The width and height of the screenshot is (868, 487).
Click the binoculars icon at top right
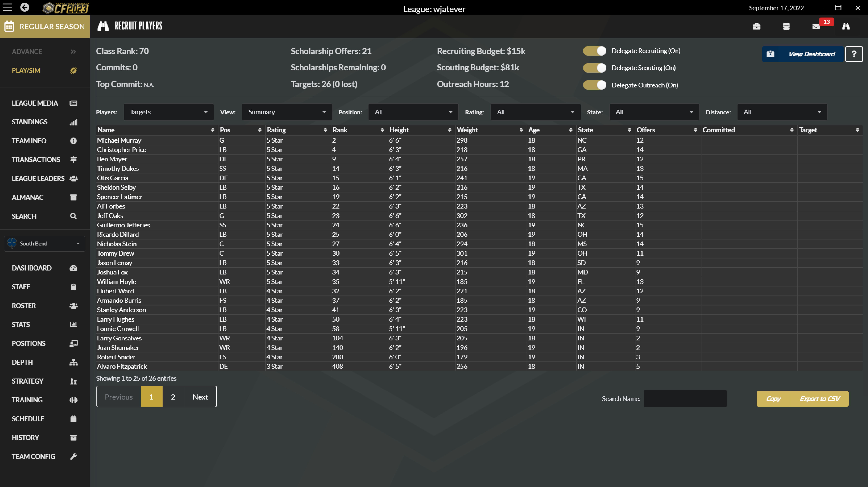coord(846,26)
